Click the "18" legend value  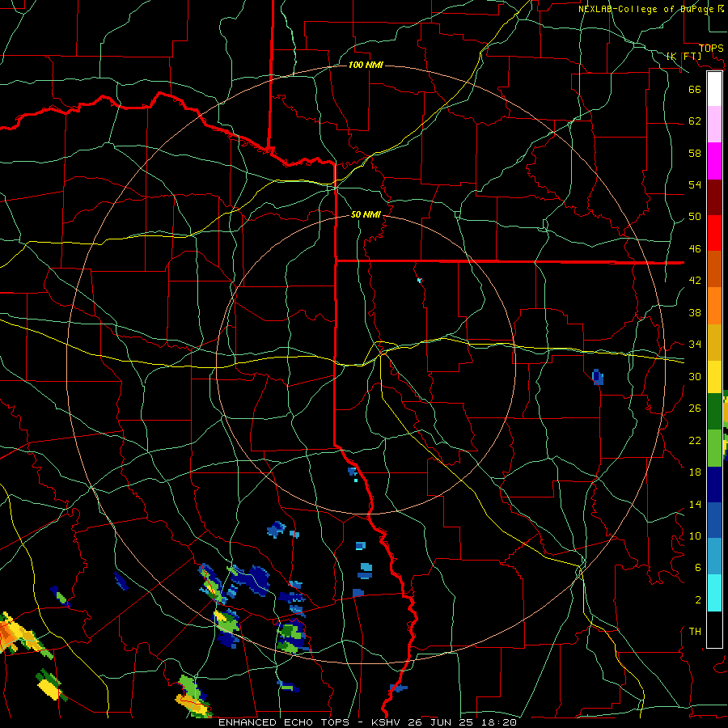click(x=695, y=472)
